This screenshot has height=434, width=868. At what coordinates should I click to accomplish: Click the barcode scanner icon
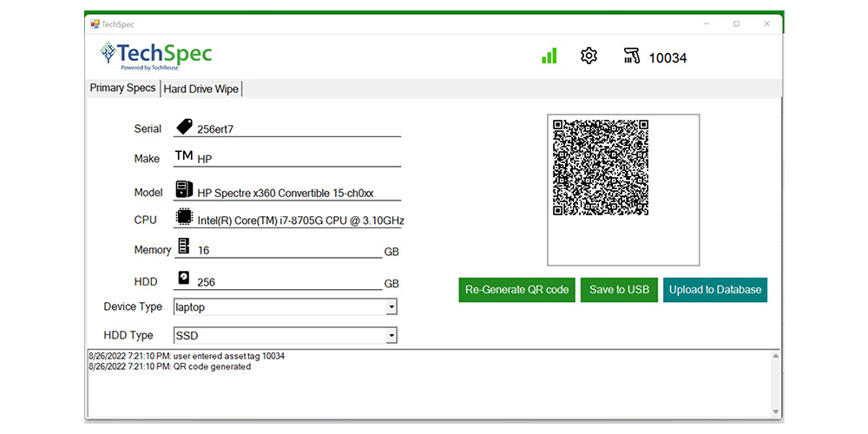[632, 56]
